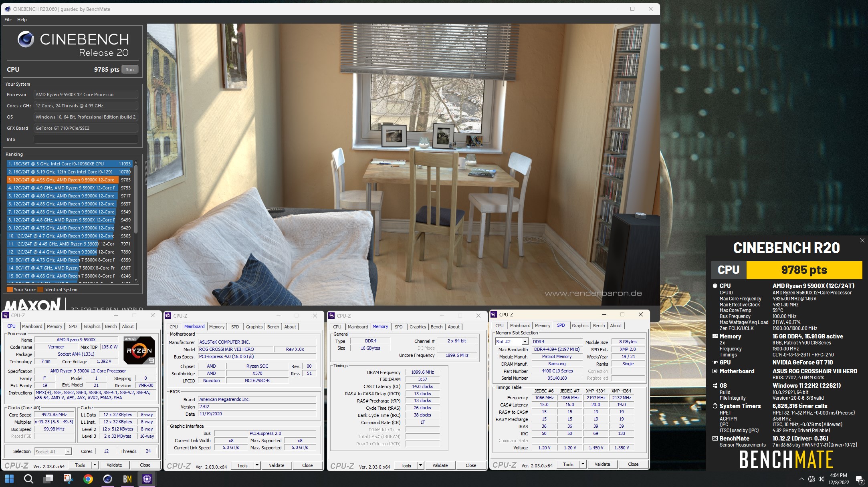The image size is (868, 487).
Task: Click Validate in CPU-Z SPD window
Action: 602,464
